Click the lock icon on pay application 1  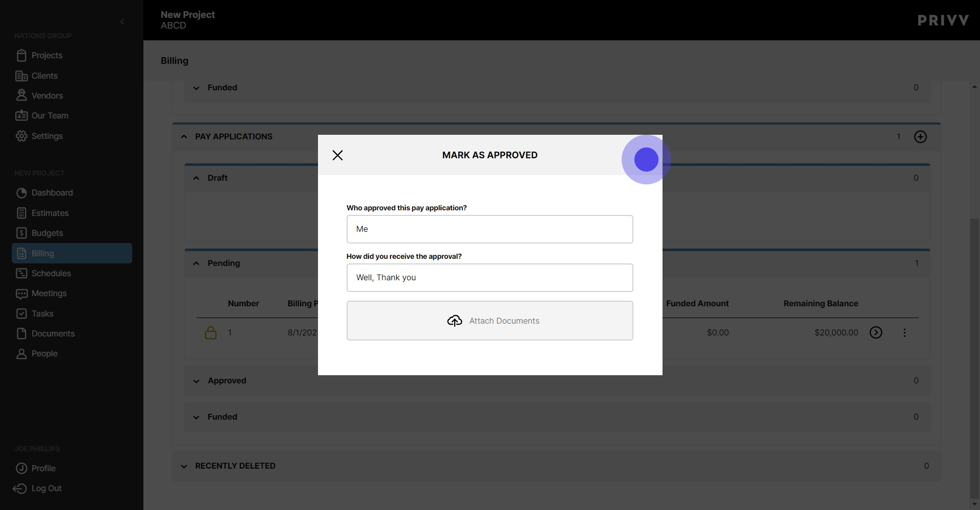(x=210, y=333)
